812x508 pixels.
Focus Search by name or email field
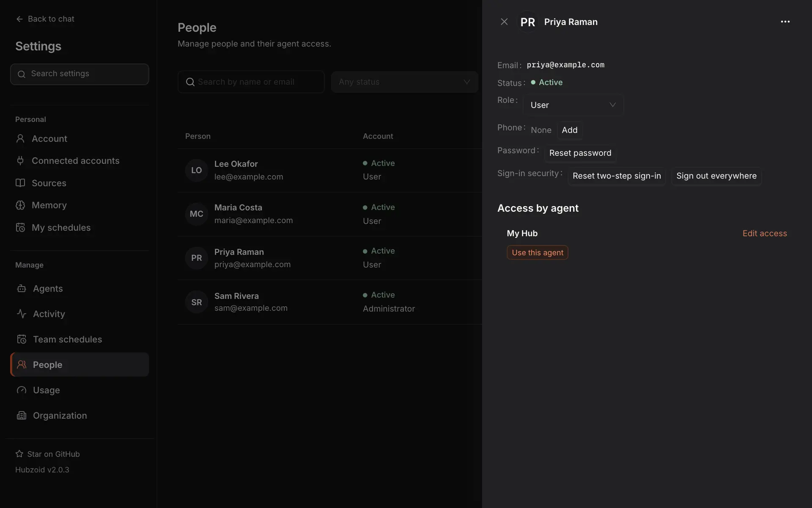click(x=251, y=82)
